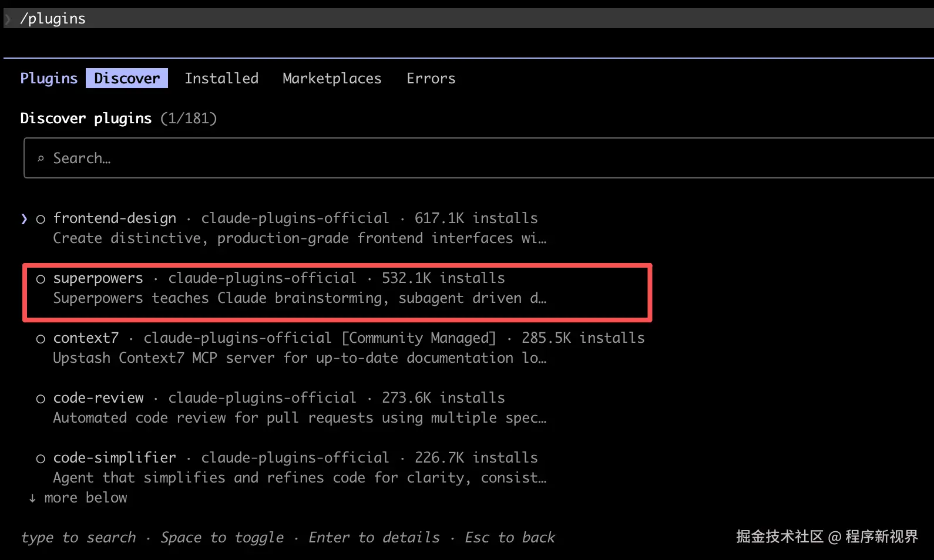Viewport: 934px width, 560px height.
Task: Click the Search plugins input field
Action: (x=479, y=158)
